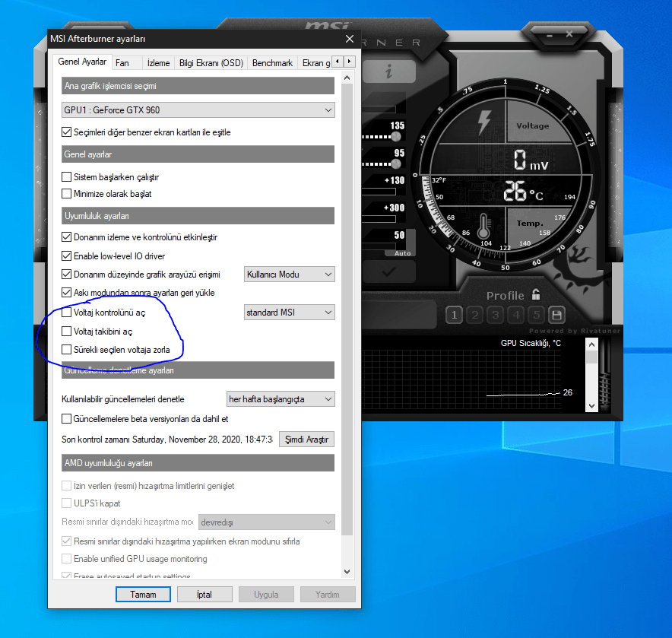Image resolution: width=672 pixels, height=638 pixels.
Task: Click the apply checkmark button in Afterburner
Action: [x=388, y=271]
